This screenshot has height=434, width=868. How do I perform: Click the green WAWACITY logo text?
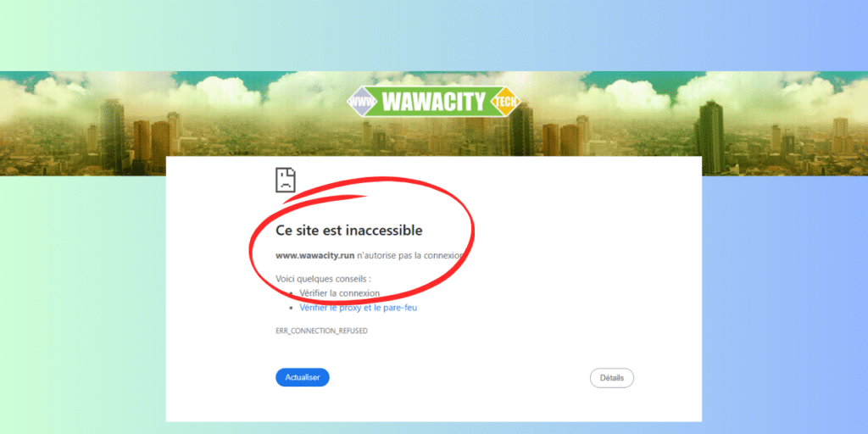click(433, 102)
